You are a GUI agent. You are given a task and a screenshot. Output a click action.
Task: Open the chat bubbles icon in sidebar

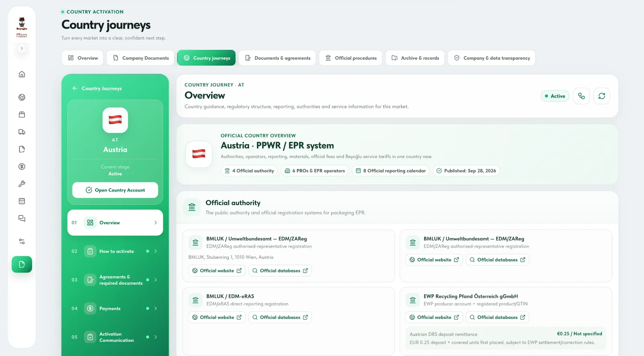point(22,218)
